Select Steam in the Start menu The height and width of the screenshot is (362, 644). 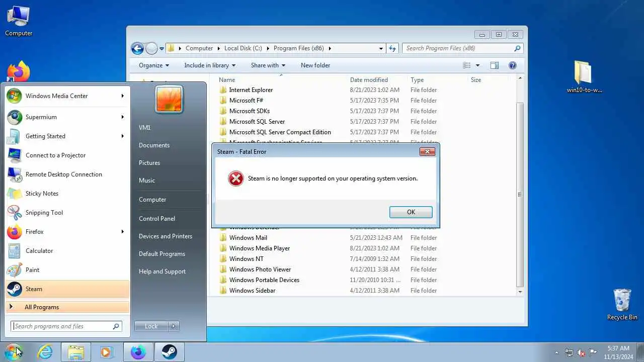pyautogui.click(x=67, y=289)
